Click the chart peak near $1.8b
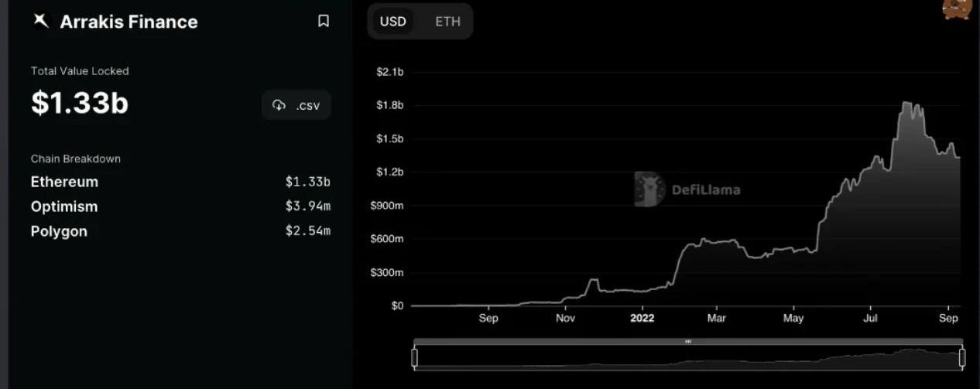Image resolution: width=980 pixels, height=389 pixels. click(x=910, y=104)
